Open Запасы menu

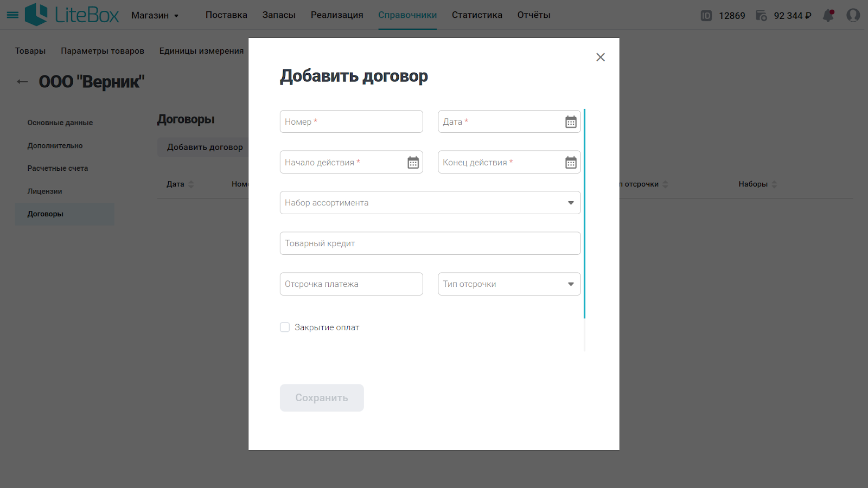coord(279,15)
